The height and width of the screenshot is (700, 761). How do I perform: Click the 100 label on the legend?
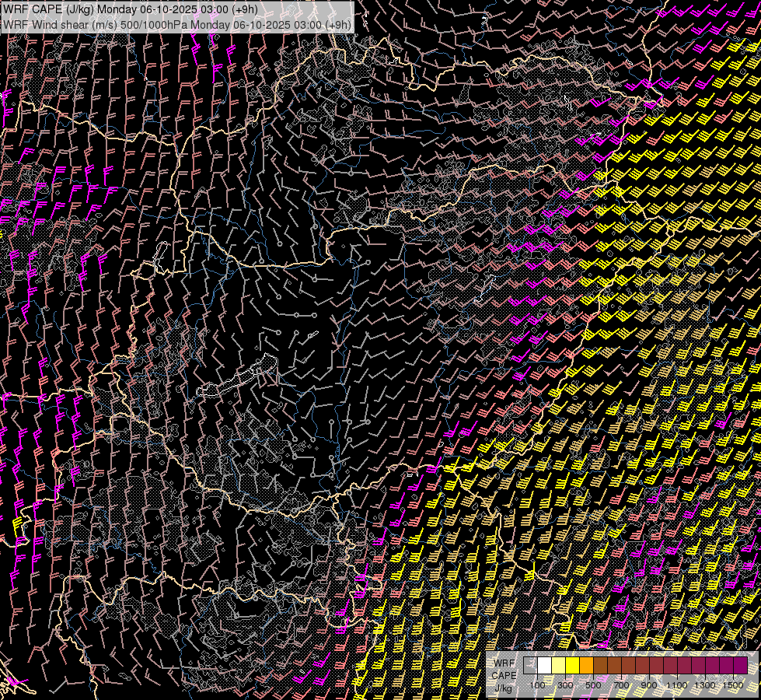pos(537,685)
